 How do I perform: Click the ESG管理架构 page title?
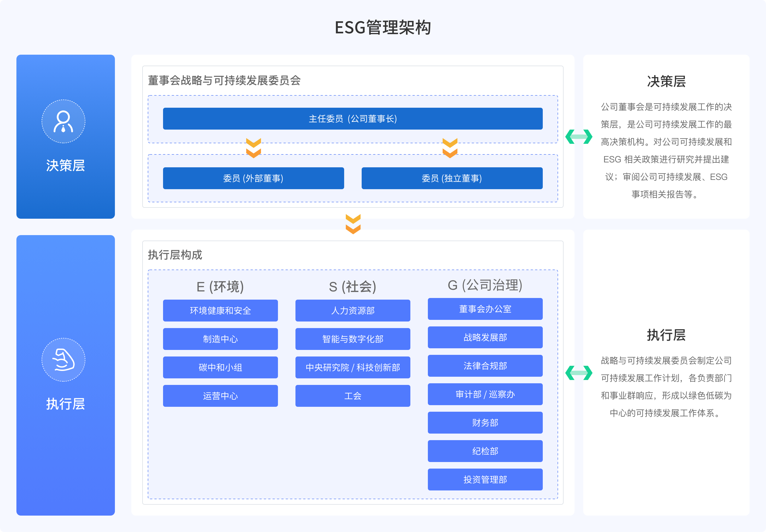pyautogui.click(x=383, y=27)
